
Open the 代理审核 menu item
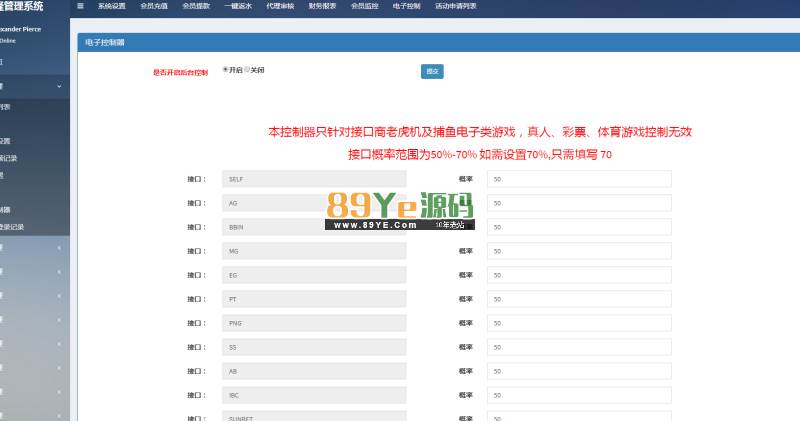tap(280, 6)
